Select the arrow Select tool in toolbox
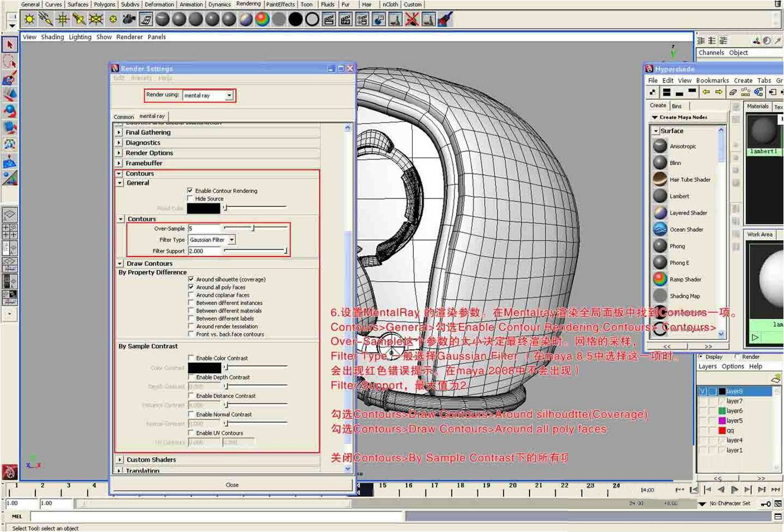The width and height of the screenshot is (784, 532). pyautogui.click(x=10, y=44)
